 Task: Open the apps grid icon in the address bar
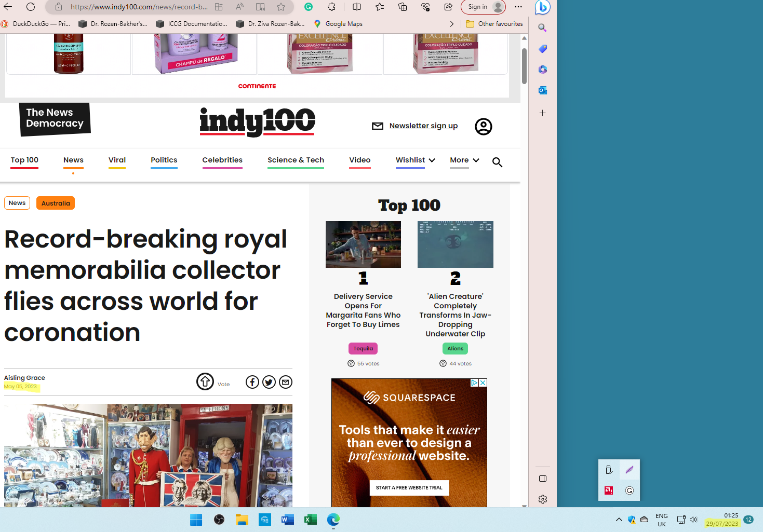(x=219, y=7)
